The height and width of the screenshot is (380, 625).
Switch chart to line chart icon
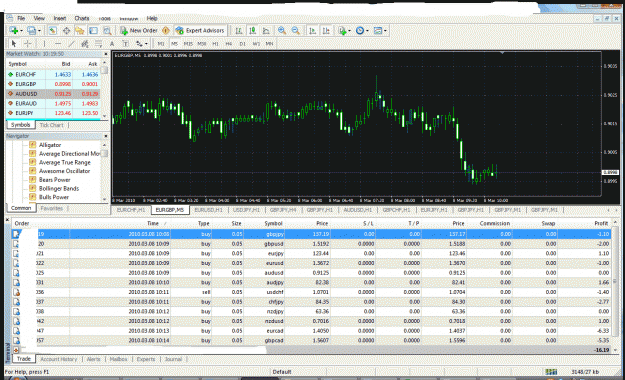[x=266, y=31]
